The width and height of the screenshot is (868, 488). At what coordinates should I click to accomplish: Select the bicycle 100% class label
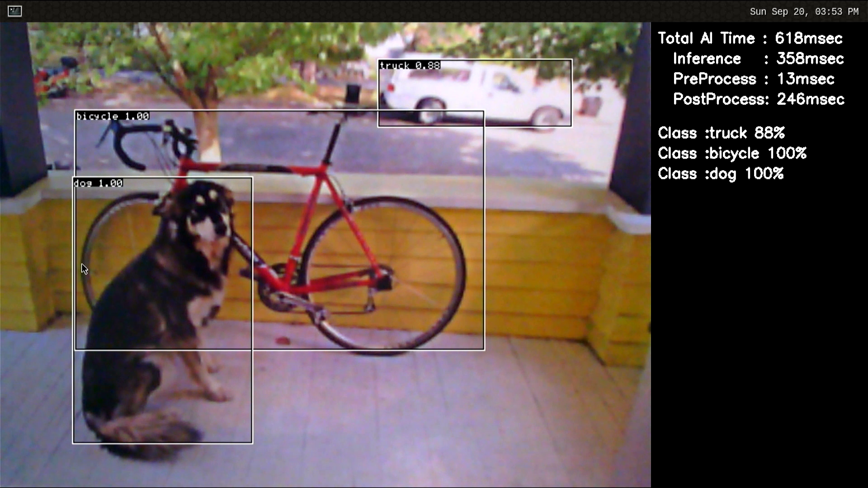(x=732, y=153)
